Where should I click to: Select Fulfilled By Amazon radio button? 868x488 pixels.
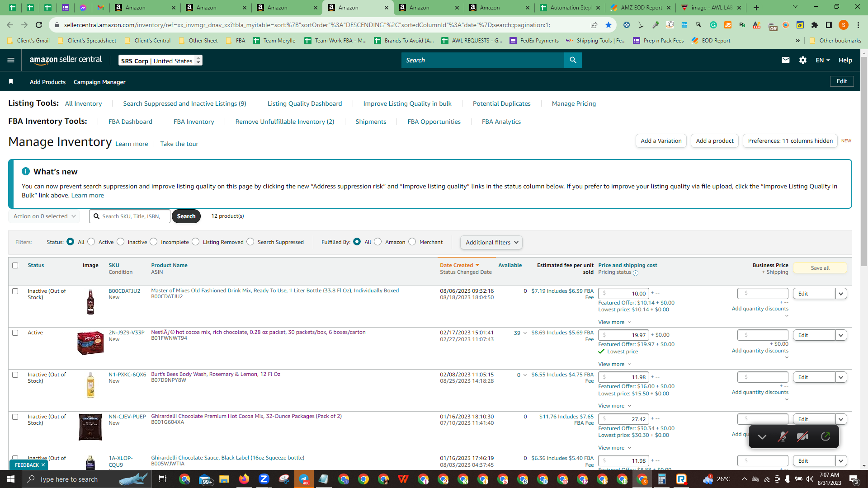coord(378,242)
